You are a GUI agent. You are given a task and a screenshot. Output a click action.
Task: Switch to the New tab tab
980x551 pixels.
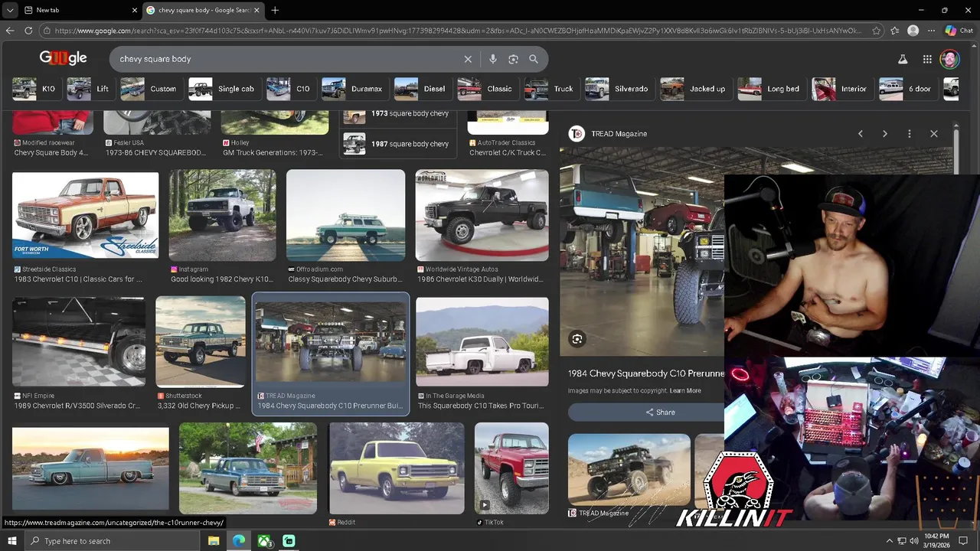[80, 10]
